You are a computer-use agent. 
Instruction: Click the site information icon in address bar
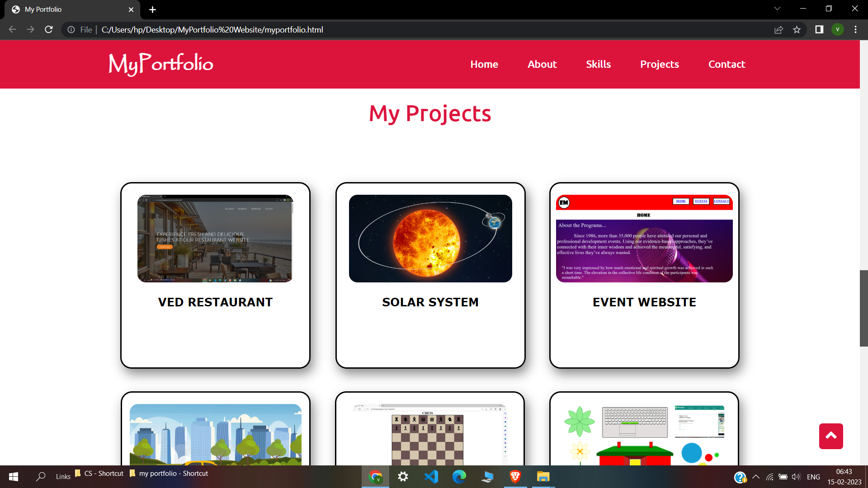tap(71, 29)
